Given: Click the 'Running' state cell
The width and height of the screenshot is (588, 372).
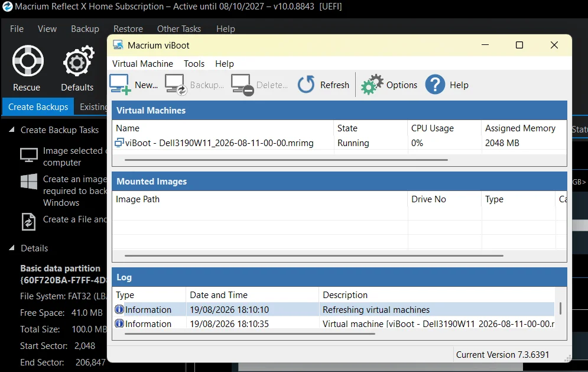Looking at the screenshot, I should (353, 143).
